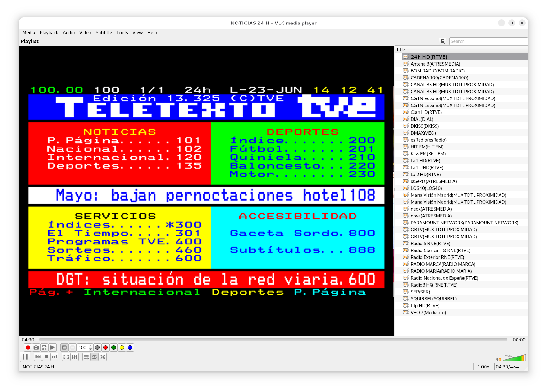Toggle random shuffle playback
547x392 pixels.
[103, 357]
